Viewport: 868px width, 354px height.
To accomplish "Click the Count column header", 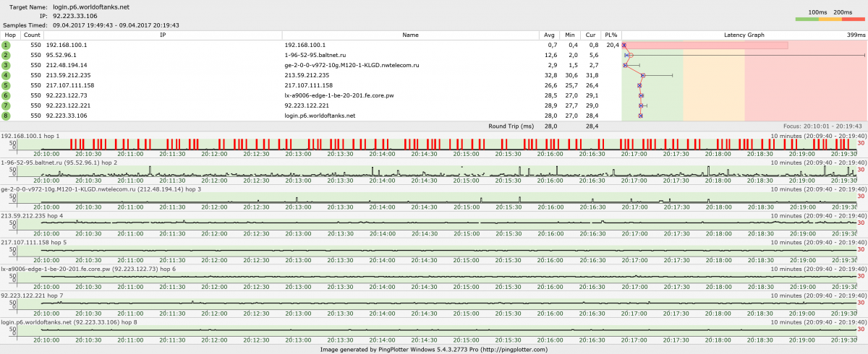I will click(x=32, y=35).
